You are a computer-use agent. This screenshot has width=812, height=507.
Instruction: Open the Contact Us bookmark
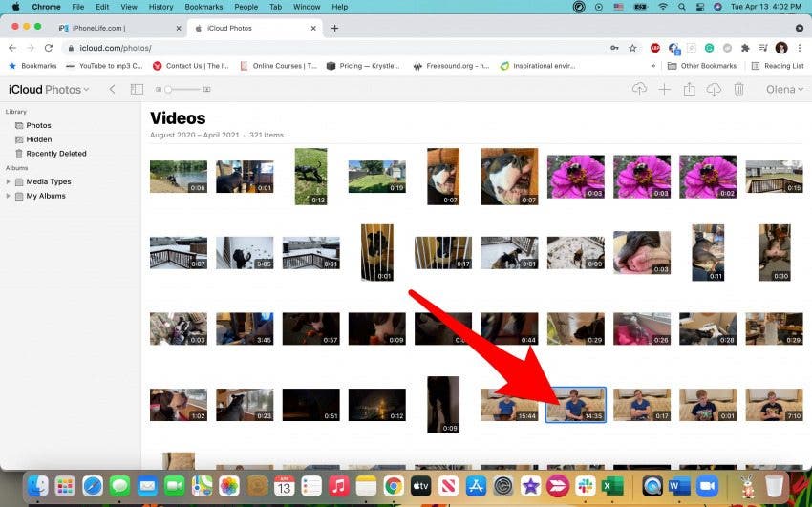tap(190, 66)
